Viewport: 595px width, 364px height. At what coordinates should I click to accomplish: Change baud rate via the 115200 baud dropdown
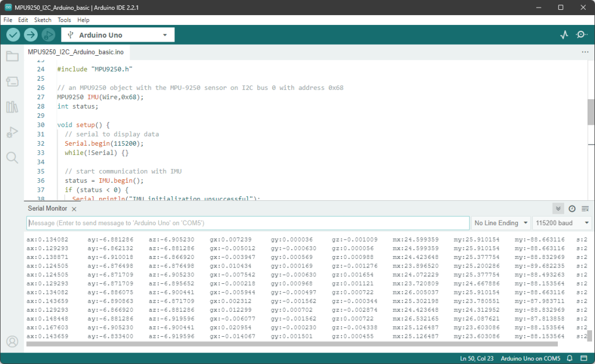click(x=561, y=222)
